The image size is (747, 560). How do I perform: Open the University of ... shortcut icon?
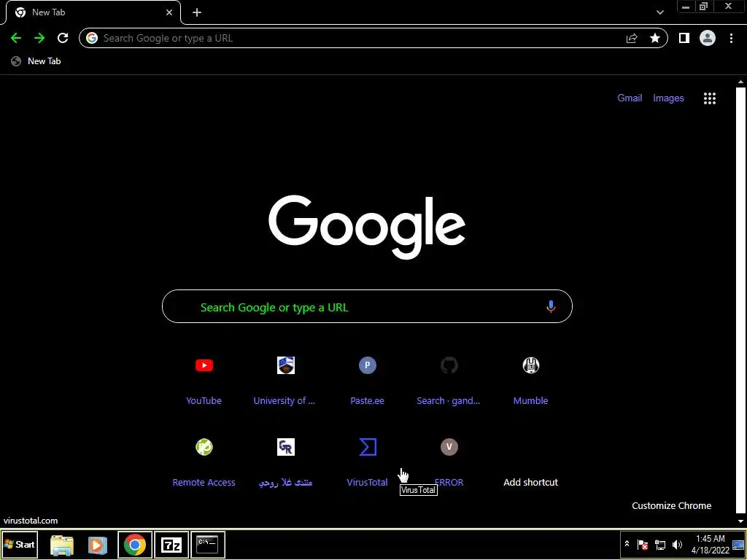[286, 365]
